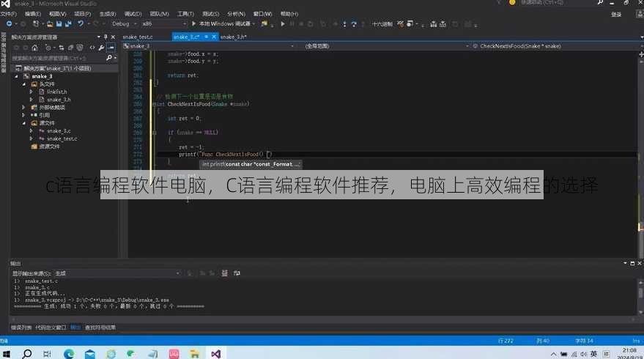Click the Solution Explorer properties wrench icon
This screenshot has width=644, height=359.
point(101,48)
